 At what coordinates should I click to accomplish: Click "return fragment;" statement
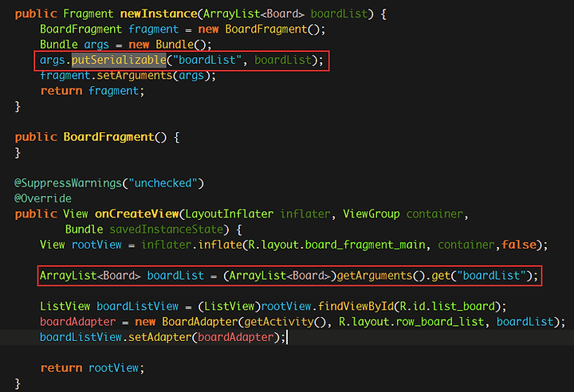click(x=92, y=91)
